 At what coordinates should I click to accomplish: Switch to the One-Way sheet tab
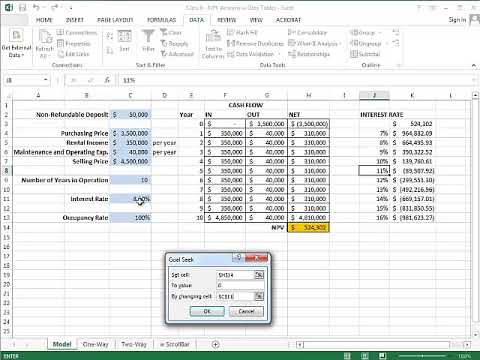(95, 344)
